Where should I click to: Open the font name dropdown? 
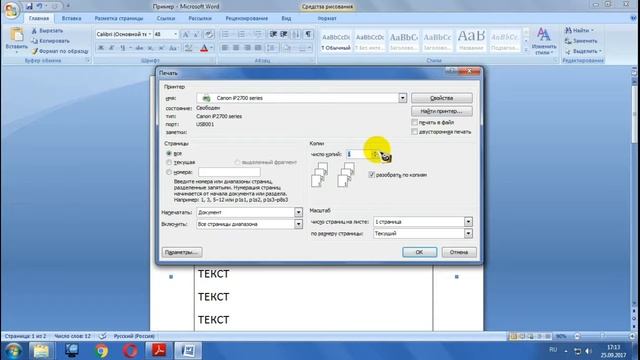(150, 34)
